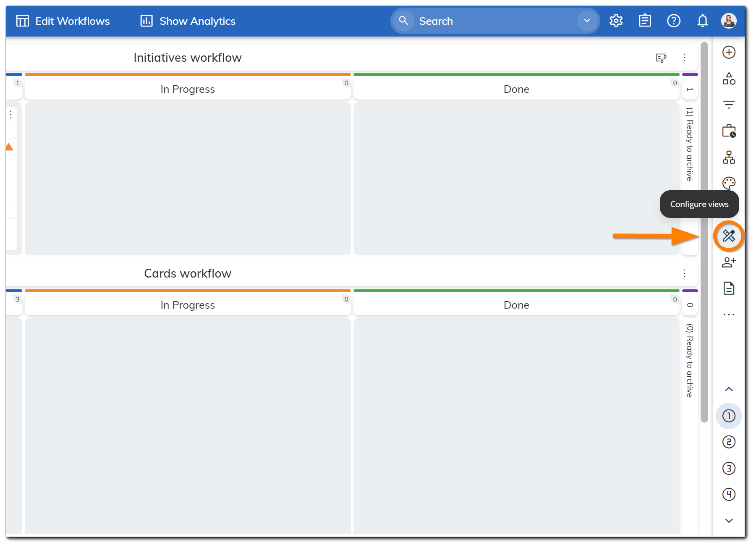Image resolution: width=756 pixels, height=548 pixels.
Task: Click the up chevron above views
Action: (x=729, y=389)
